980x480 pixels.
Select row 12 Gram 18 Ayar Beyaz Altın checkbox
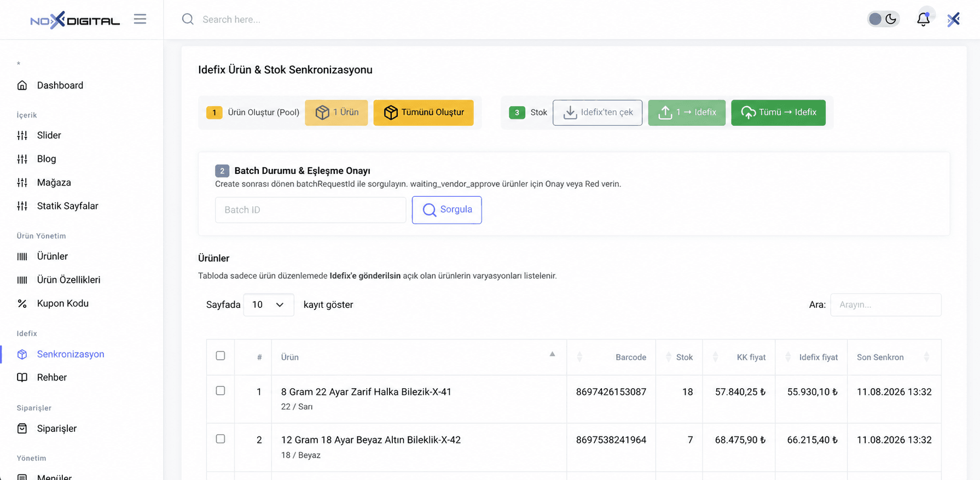221,439
